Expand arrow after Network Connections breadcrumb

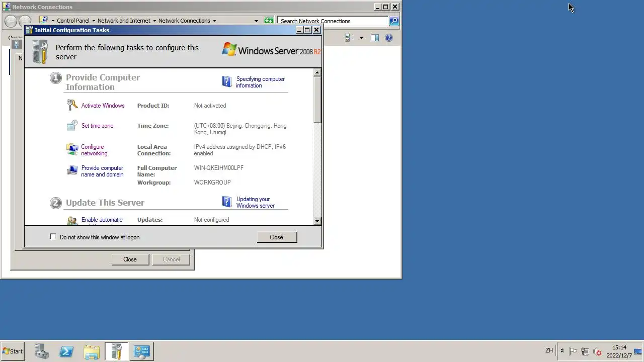214,21
